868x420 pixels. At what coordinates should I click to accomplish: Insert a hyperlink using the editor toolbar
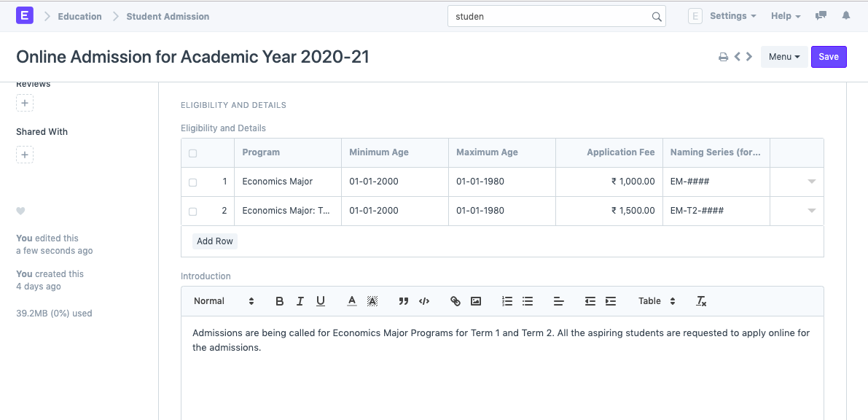(455, 300)
